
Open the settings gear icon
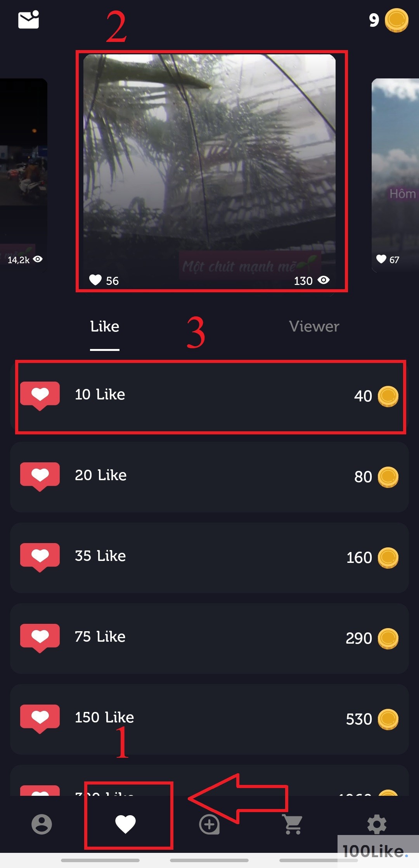coord(377,824)
